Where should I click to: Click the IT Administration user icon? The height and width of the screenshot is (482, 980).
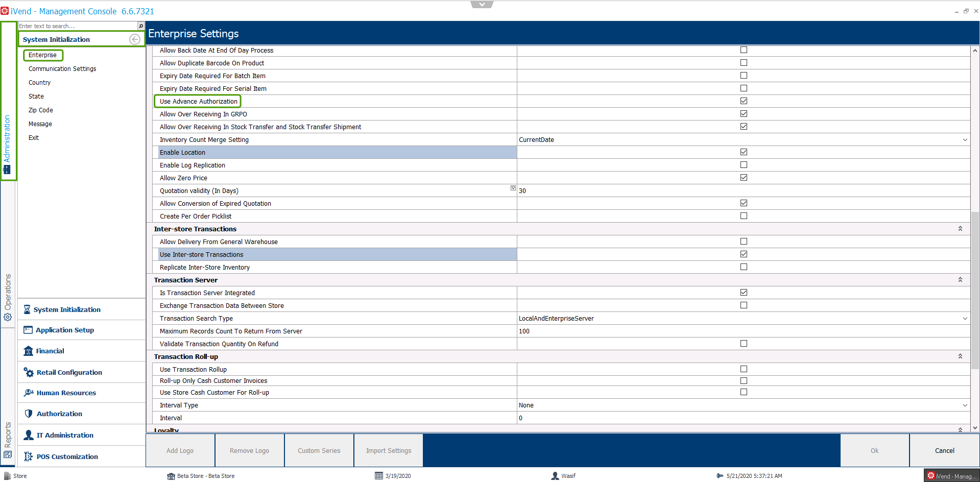29,435
